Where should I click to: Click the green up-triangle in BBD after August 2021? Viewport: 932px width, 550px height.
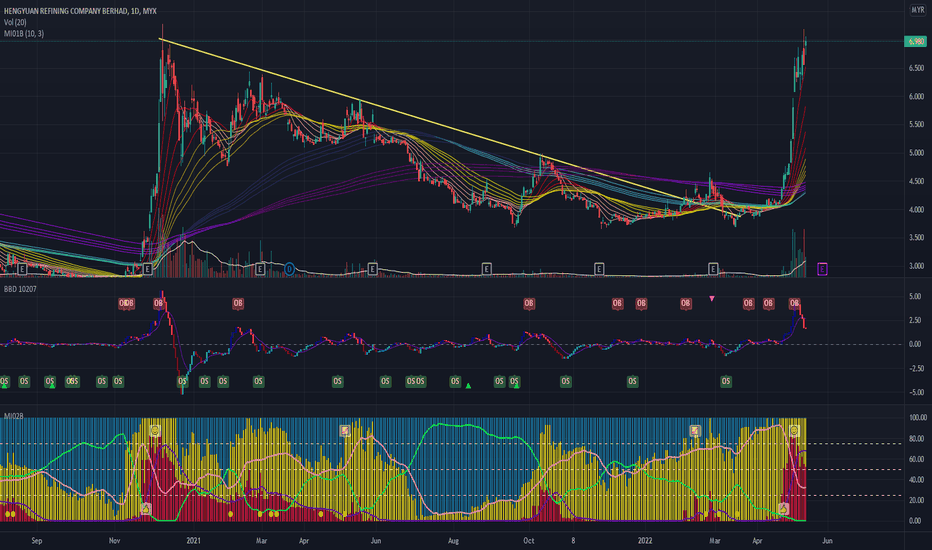point(468,386)
